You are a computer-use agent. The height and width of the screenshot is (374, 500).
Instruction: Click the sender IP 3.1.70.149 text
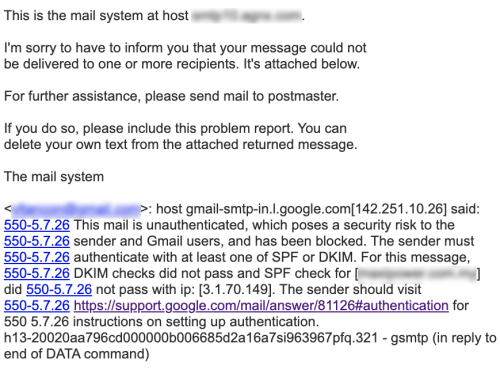pyautogui.click(x=235, y=289)
